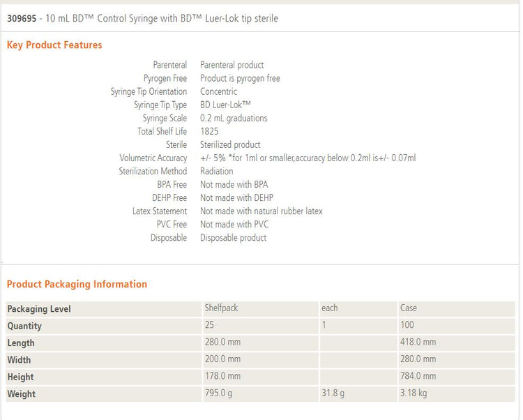Click the Latex Statement label

point(160,211)
